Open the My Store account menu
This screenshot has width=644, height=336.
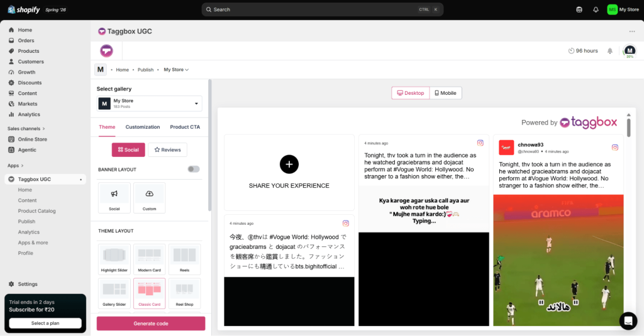(623, 9)
